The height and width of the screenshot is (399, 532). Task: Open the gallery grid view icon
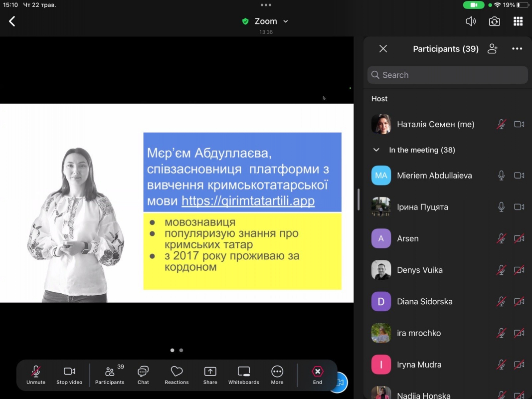pyautogui.click(x=518, y=21)
